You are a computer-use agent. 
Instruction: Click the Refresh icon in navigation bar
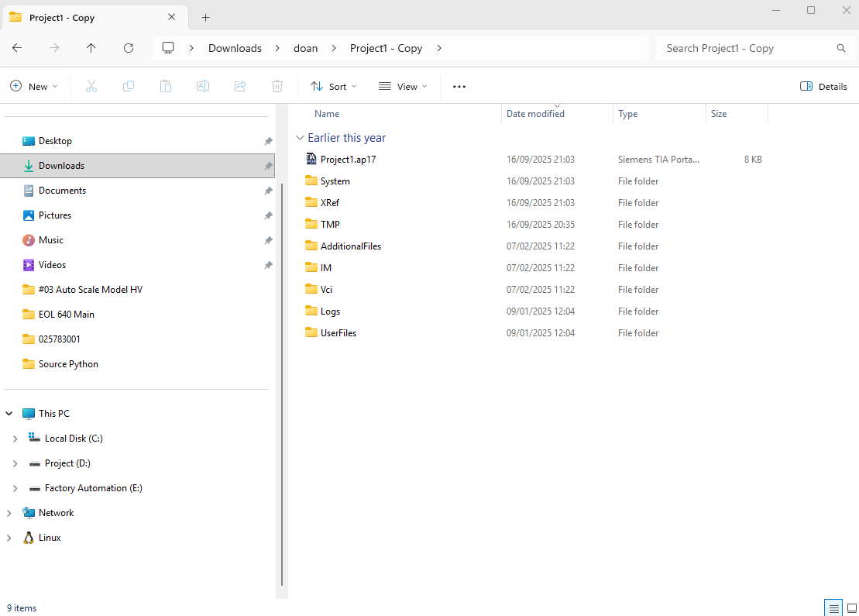click(129, 48)
